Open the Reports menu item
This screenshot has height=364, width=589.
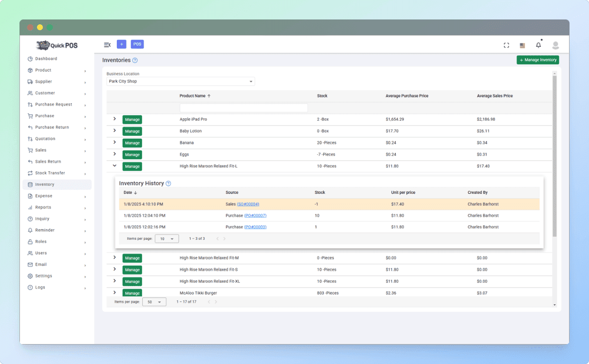click(57, 207)
